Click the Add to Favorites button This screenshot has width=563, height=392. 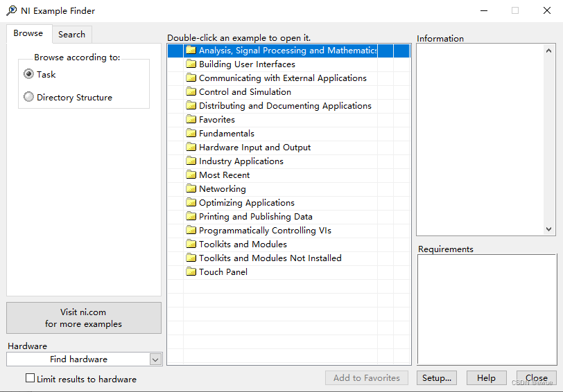[367, 378]
